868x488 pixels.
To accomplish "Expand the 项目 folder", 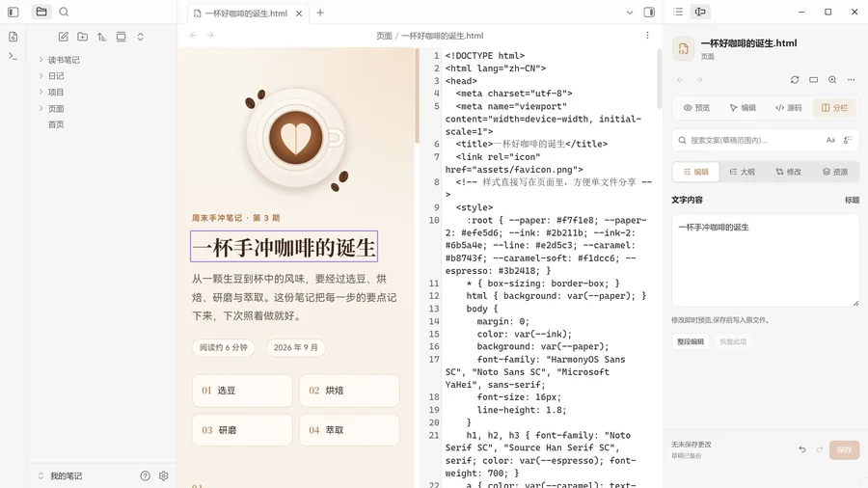I will (41, 92).
